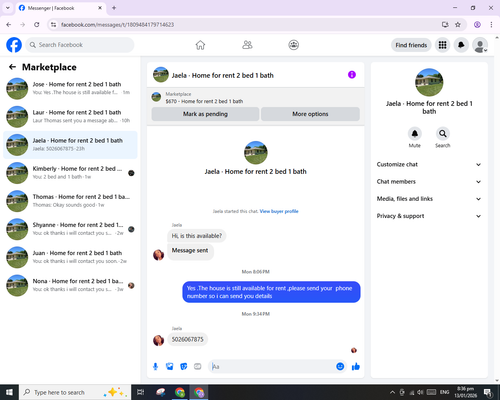Click Find friends button
This screenshot has height=400, width=500.
pos(411,45)
